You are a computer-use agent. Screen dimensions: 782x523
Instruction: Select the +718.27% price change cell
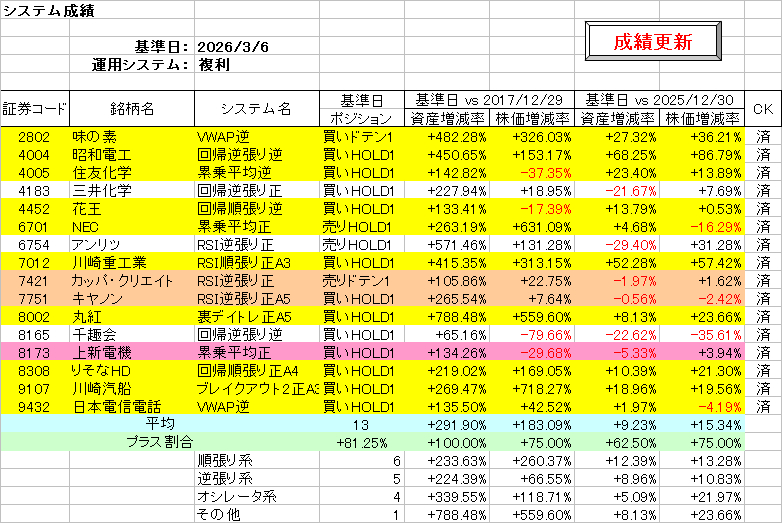[x=532, y=388]
